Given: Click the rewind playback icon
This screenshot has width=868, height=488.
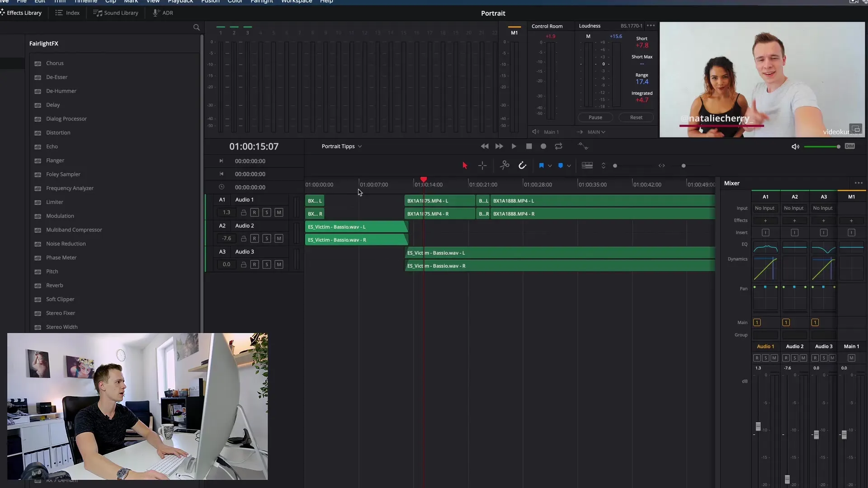Looking at the screenshot, I should coord(485,146).
